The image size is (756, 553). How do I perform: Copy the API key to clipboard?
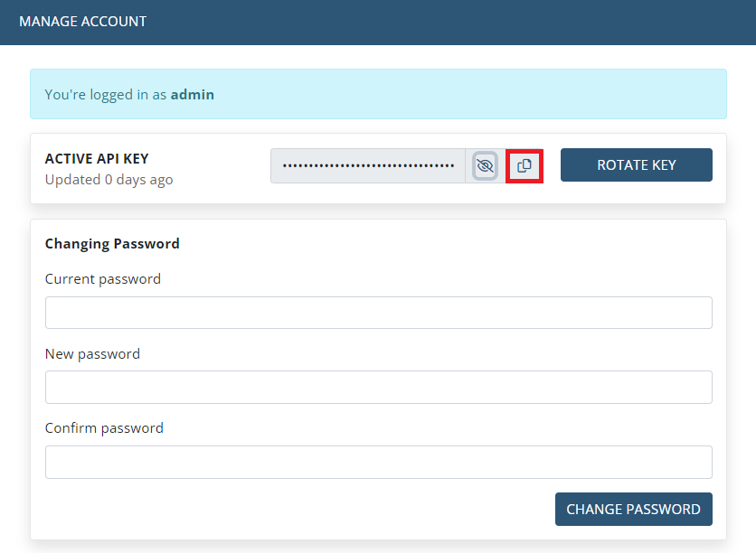point(524,165)
